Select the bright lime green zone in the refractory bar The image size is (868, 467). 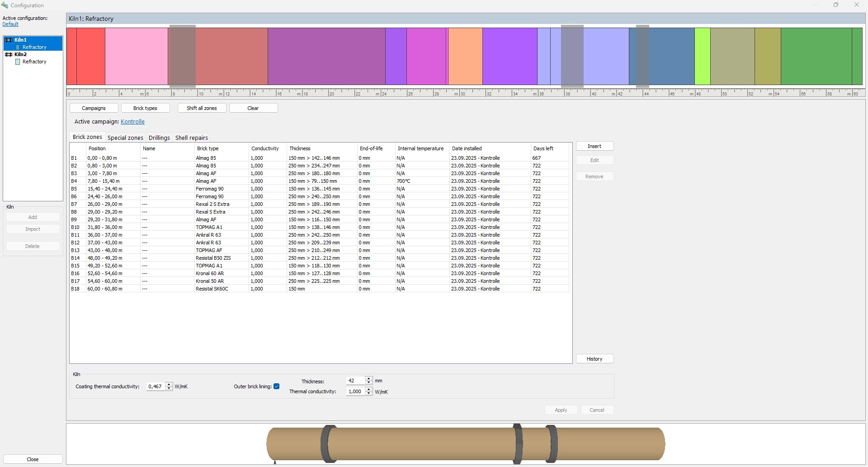click(x=702, y=56)
